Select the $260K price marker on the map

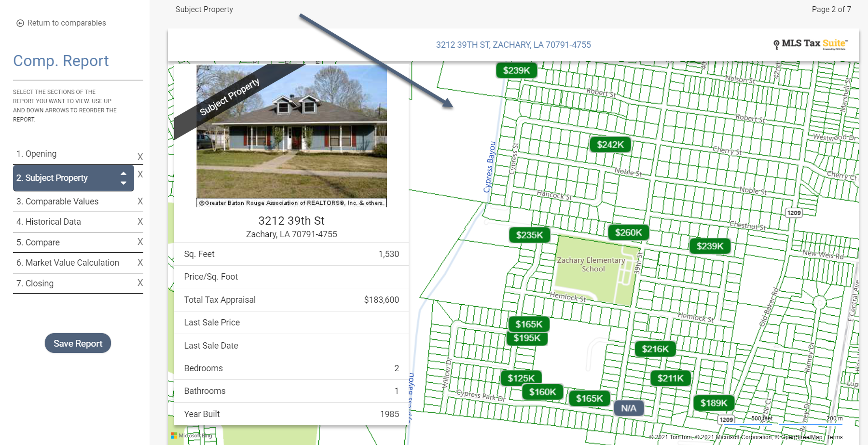click(x=628, y=232)
